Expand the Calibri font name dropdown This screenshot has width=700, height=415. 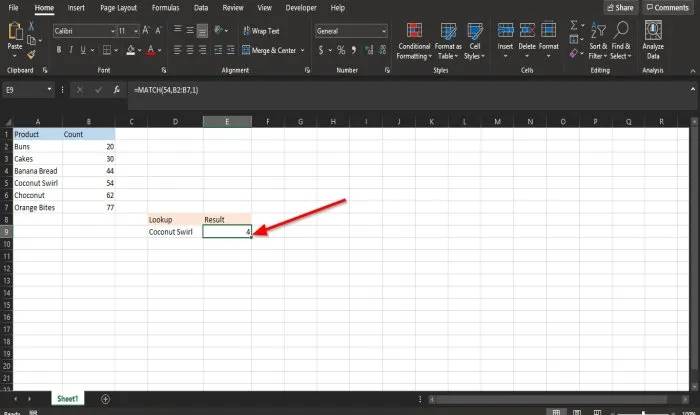[112, 31]
